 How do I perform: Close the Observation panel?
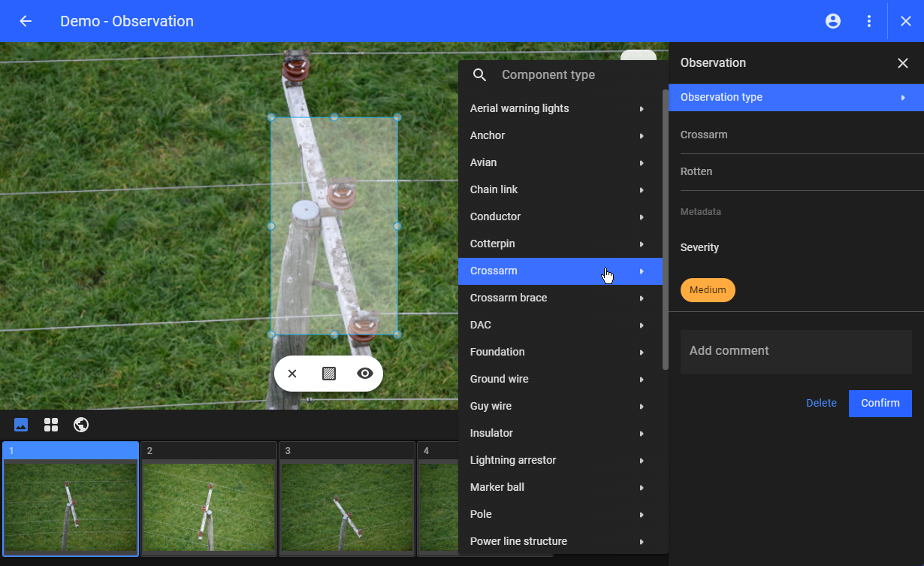[903, 63]
